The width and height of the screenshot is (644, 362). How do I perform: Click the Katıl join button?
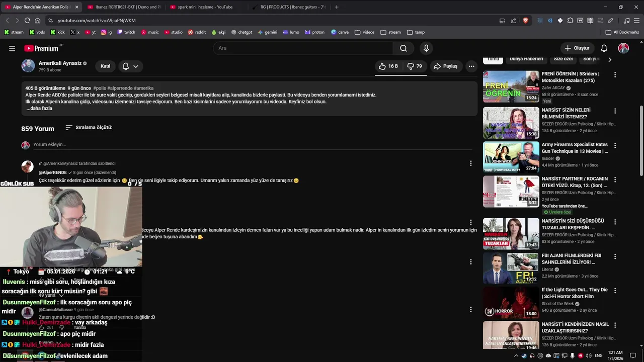(105, 66)
